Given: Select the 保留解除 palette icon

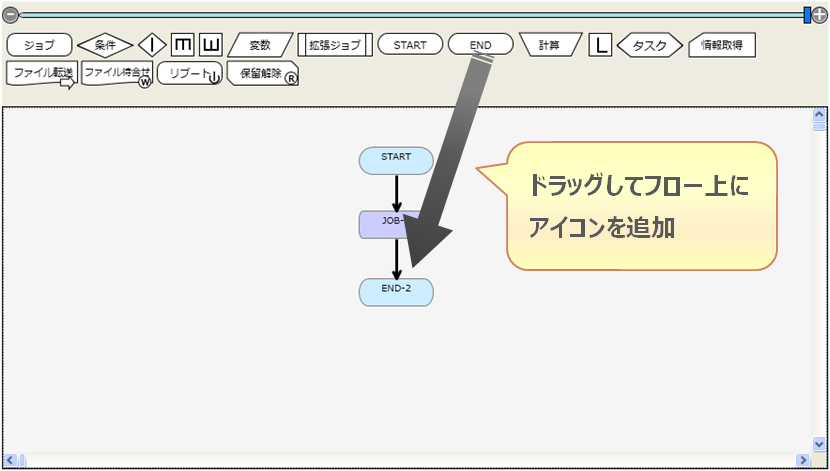Looking at the screenshot, I should pyautogui.click(x=263, y=74).
